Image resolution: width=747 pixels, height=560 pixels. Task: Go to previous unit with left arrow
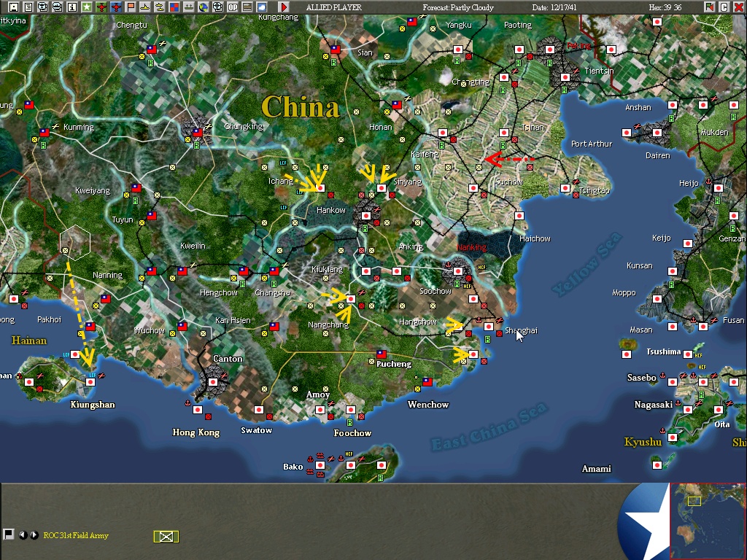[23, 535]
